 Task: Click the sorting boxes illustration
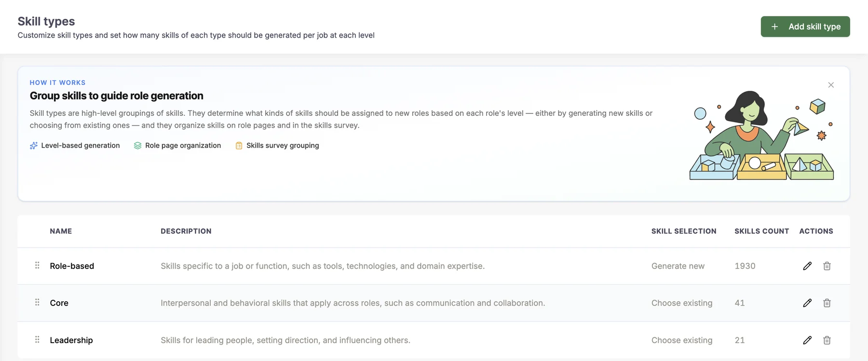pyautogui.click(x=762, y=135)
